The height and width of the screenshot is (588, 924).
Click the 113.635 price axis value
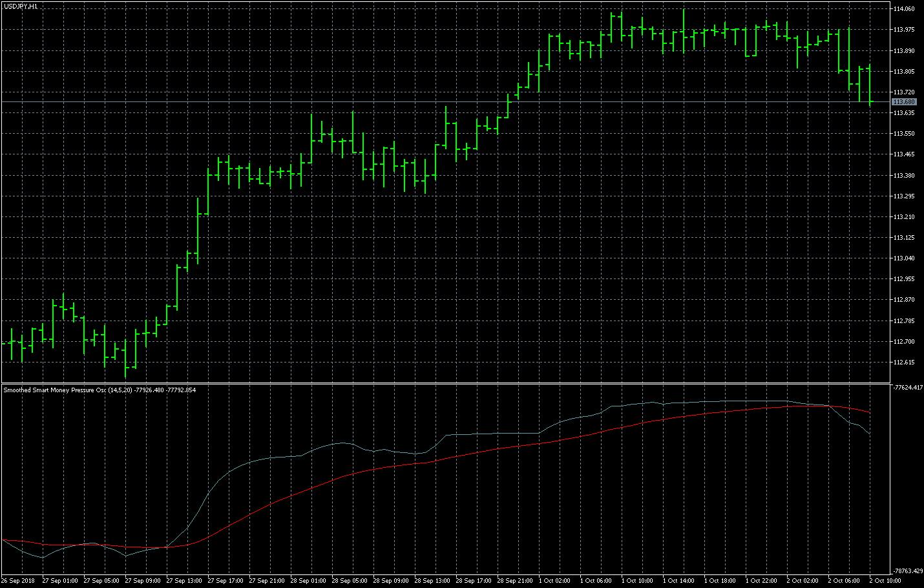(x=904, y=113)
